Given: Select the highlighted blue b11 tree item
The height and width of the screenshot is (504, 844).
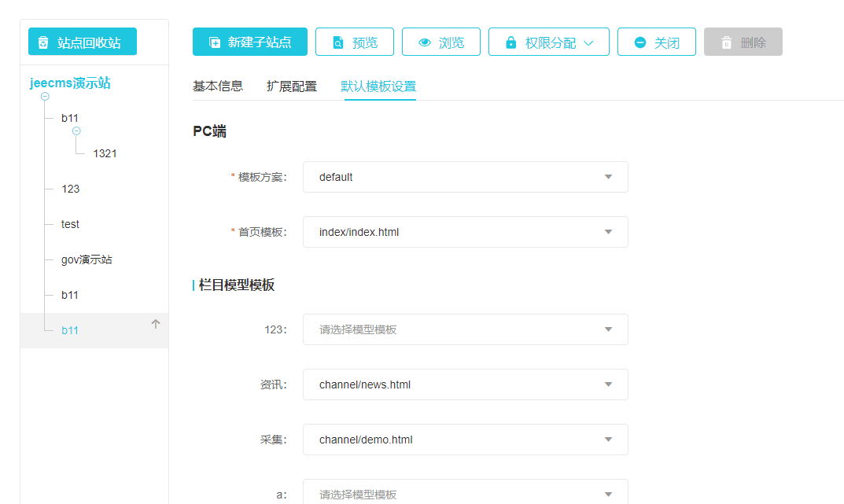Looking at the screenshot, I should [x=69, y=330].
